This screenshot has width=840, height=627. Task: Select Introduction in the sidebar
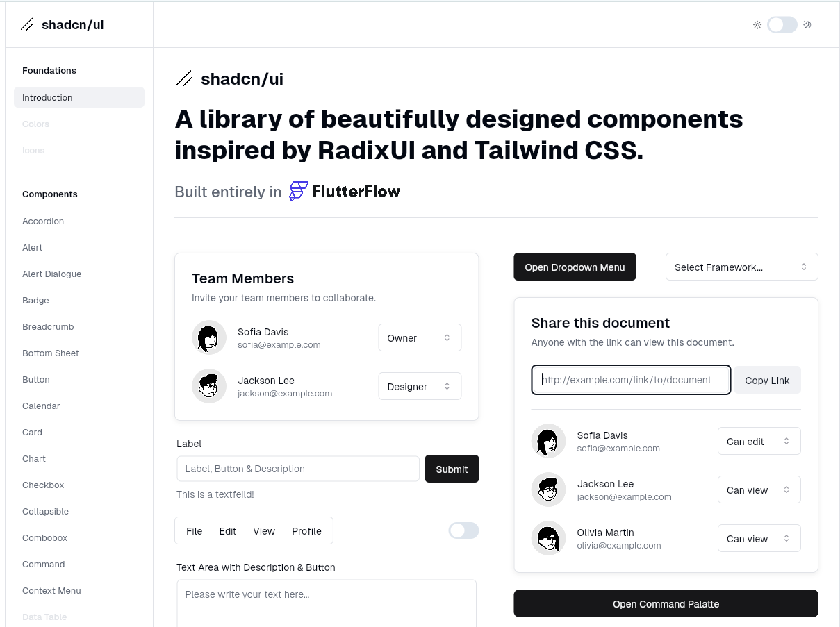(79, 97)
